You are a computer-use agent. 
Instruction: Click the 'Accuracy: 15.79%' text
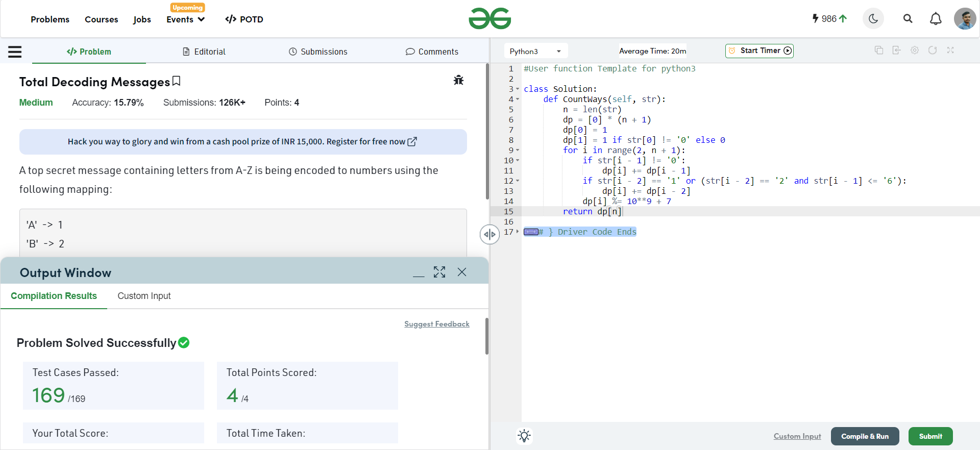[x=108, y=103]
